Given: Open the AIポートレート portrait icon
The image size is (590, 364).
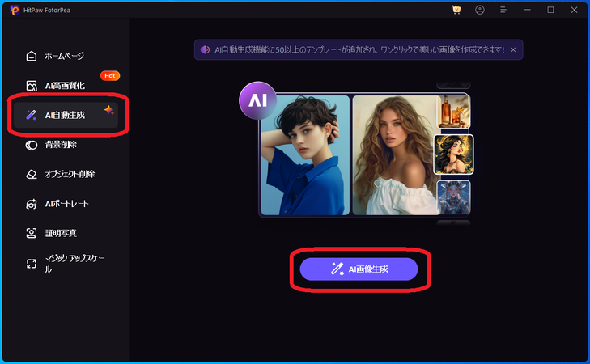Looking at the screenshot, I should coord(32,204).
